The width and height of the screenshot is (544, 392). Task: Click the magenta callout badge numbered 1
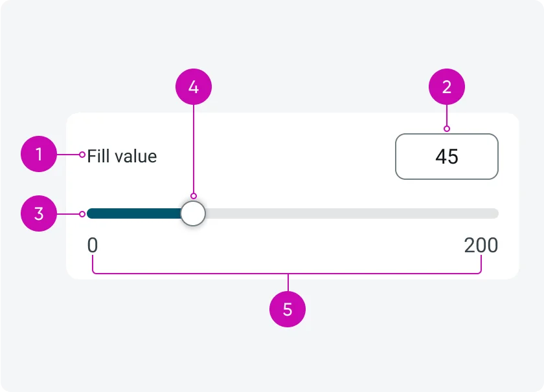coord(39,154)
